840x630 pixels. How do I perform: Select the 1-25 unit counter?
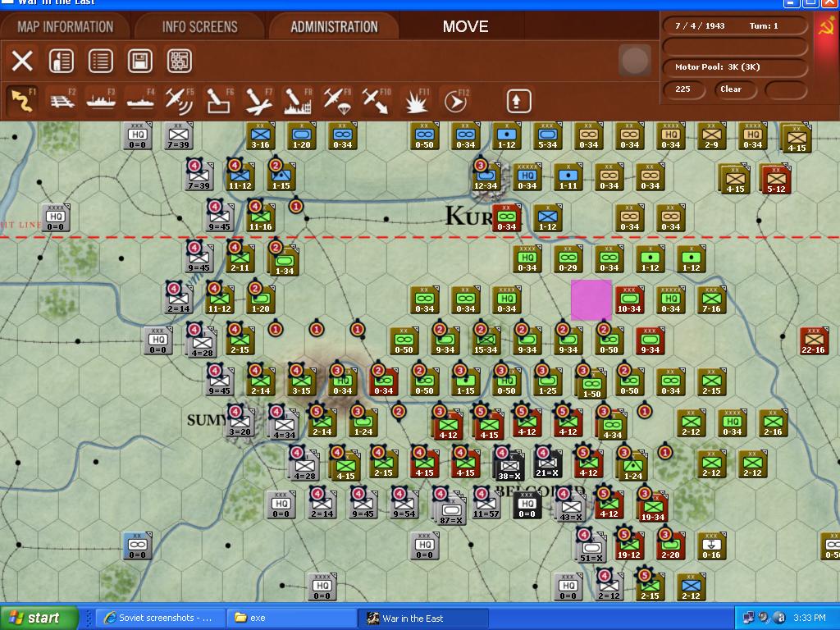548,382
